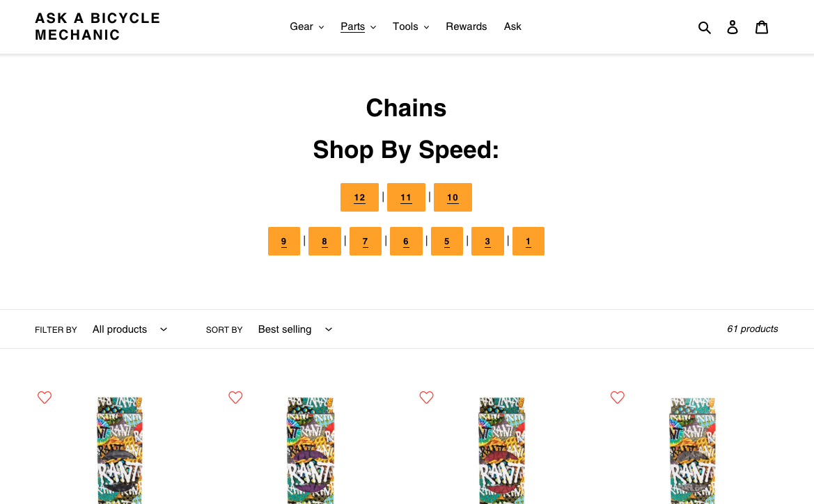The height and width of the screenshot is (504, 814).
Task: Add fourth product to wishlist heart
Action: [x=617, y=397]
